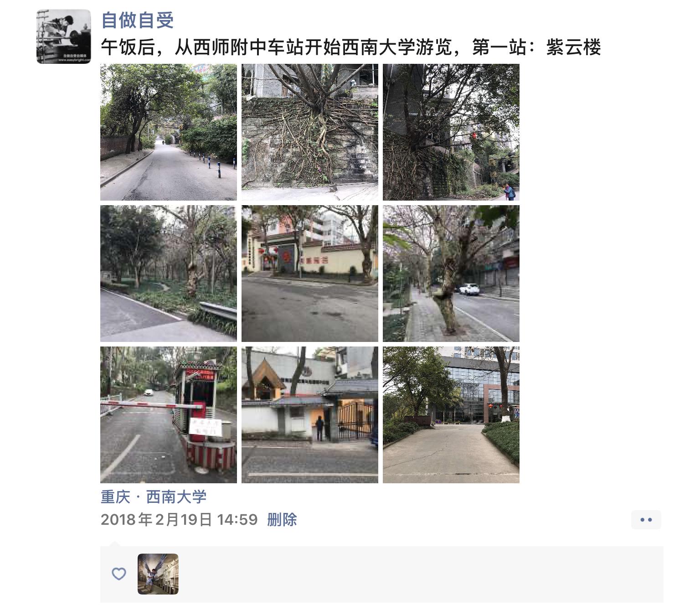Open the tree-lined road photo with bollards
The height and width of the screenshot is (605, 700).
[x=169, y=132]
